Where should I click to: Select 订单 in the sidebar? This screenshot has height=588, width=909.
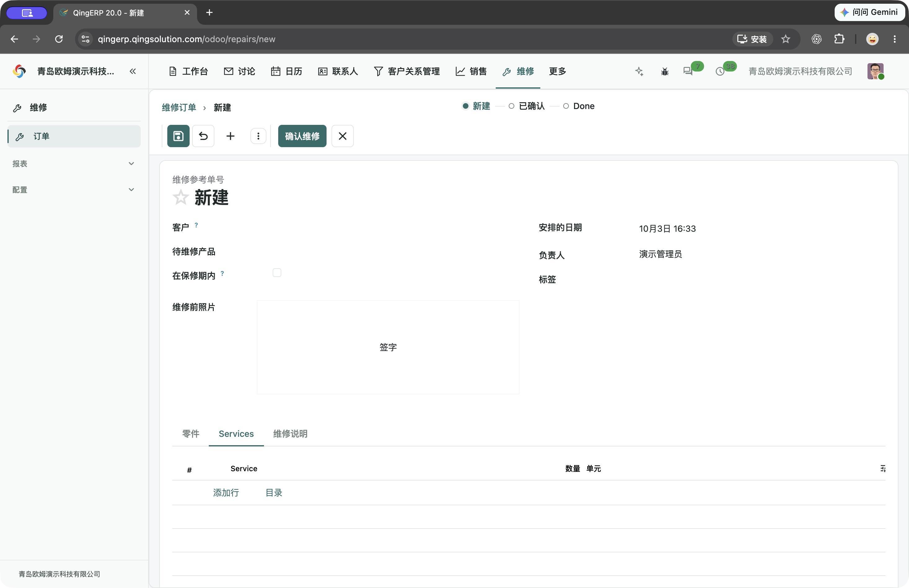[74, 136]
